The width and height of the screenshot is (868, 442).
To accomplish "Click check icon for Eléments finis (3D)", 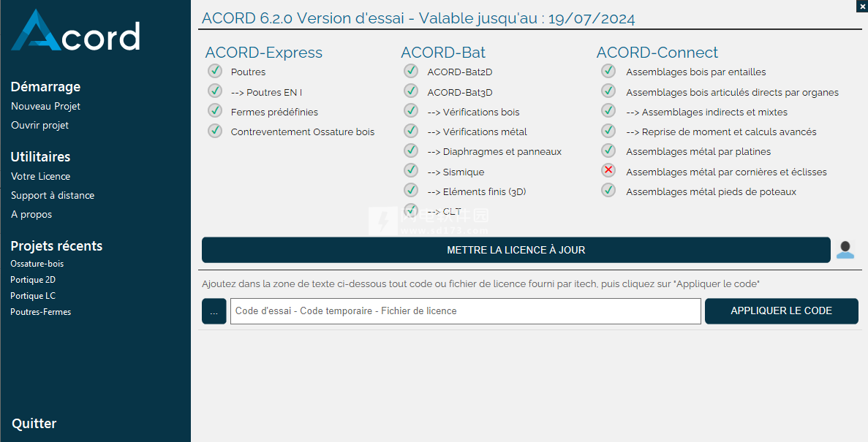I will coord(411,190).
